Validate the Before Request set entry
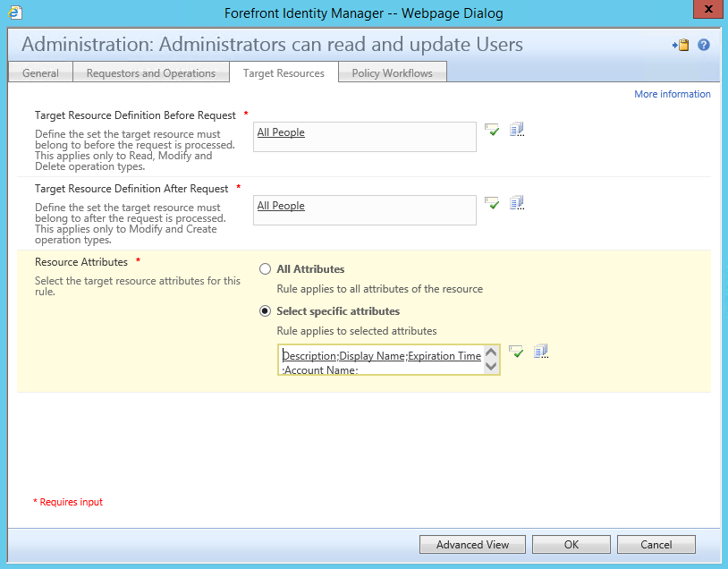The height and width of the screenshot is (569, 728). point(492,130)
